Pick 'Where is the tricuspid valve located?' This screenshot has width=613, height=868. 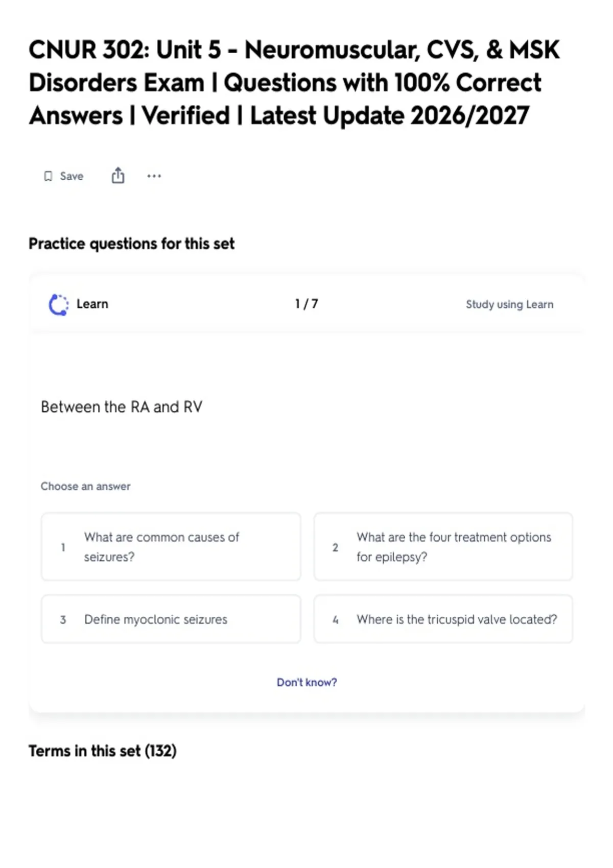[443, 619]
